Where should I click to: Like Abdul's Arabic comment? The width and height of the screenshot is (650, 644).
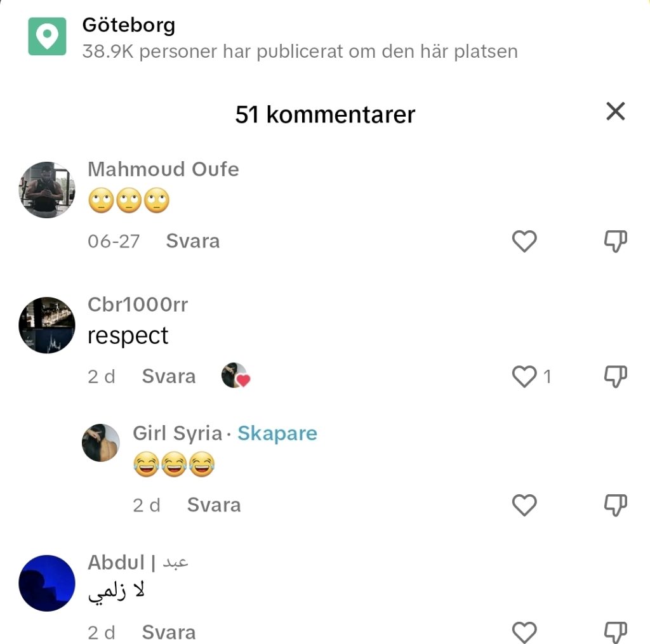click(x=524, y=633)
